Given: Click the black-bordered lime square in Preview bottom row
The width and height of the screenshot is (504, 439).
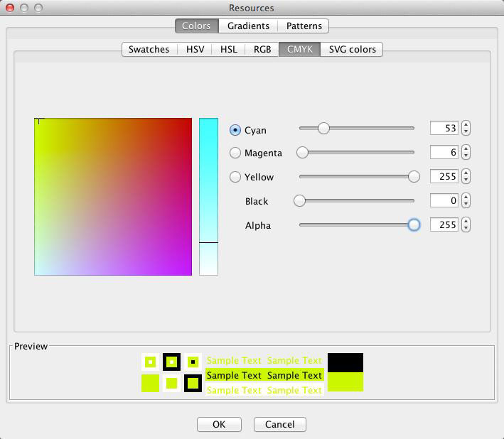Looking at the screenshot, I should tap(193, 383).
